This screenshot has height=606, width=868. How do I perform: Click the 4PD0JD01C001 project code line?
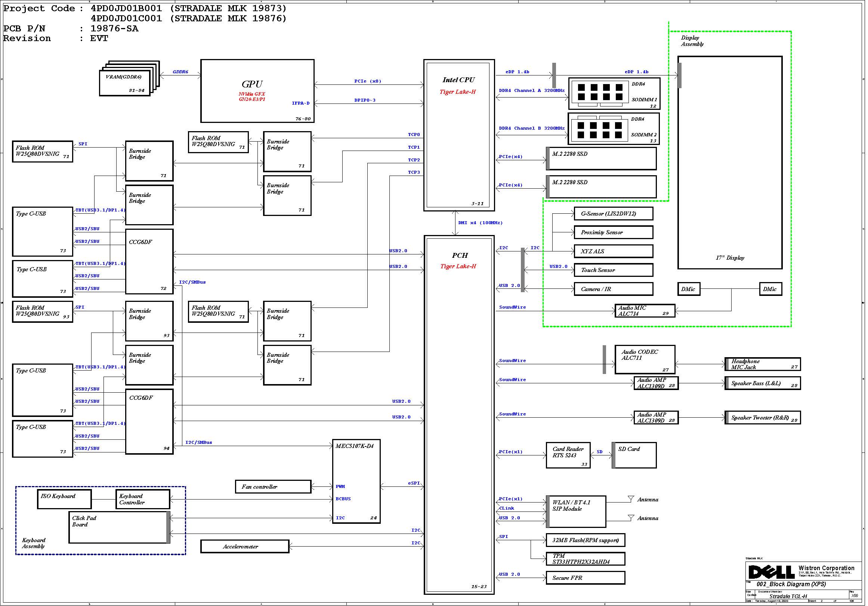click(189, 19)
